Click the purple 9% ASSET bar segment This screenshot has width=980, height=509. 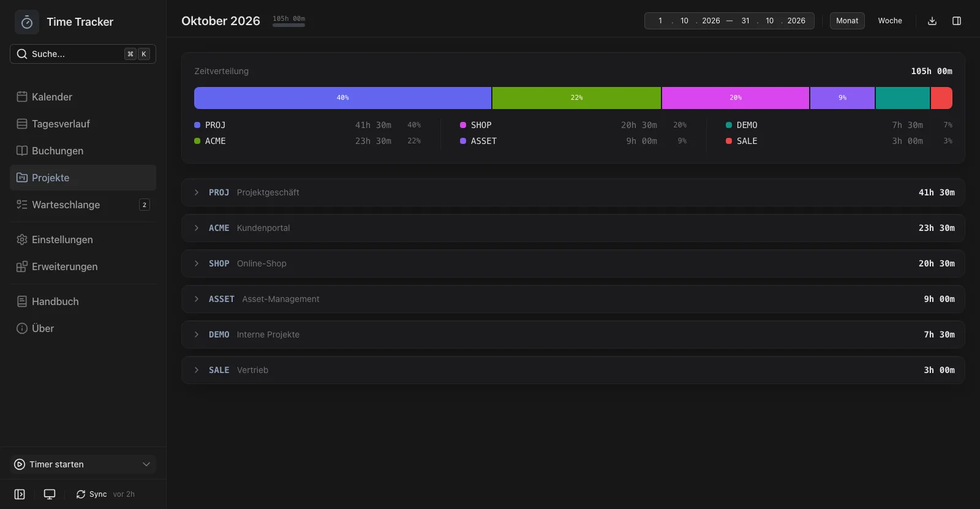click(x=842, y=98)
